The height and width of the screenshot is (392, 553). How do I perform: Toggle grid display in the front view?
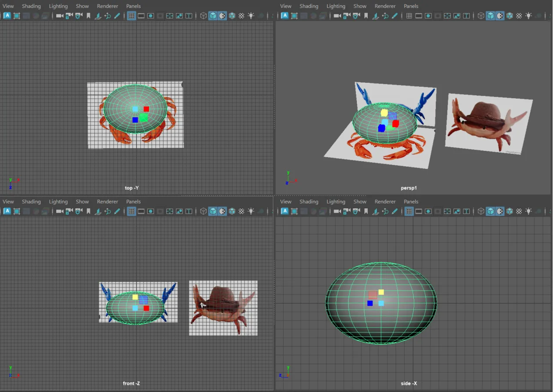(x=131, y=211)
